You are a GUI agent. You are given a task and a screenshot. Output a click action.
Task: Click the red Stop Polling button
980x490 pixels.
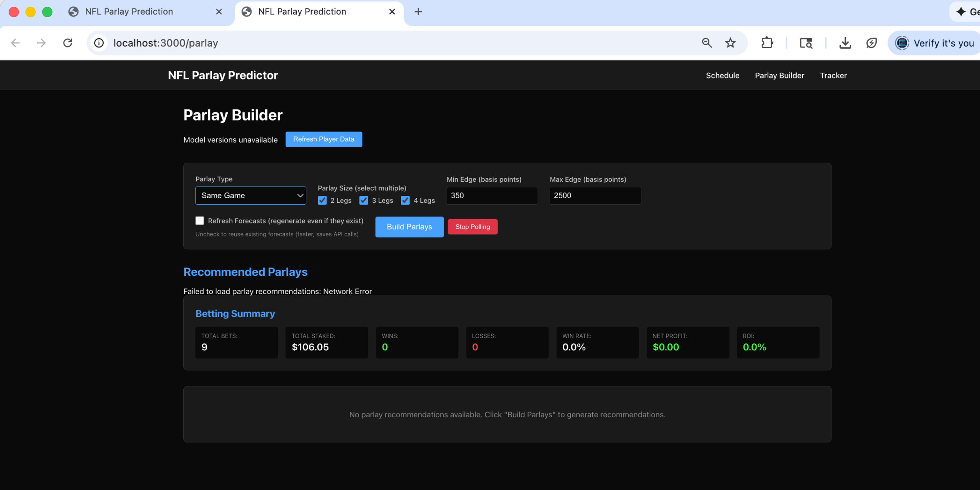coord(472,227)
